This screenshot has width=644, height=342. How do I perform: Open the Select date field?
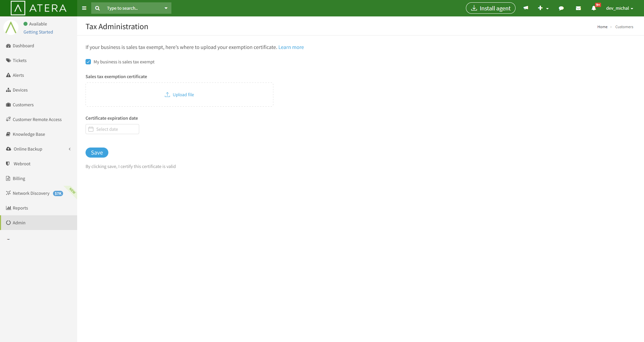tap(112, 129)
